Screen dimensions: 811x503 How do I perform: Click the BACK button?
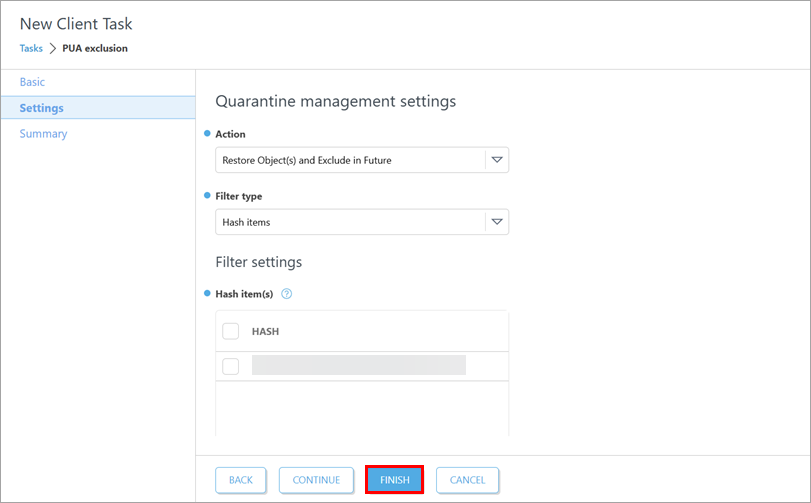click(241, 480)
